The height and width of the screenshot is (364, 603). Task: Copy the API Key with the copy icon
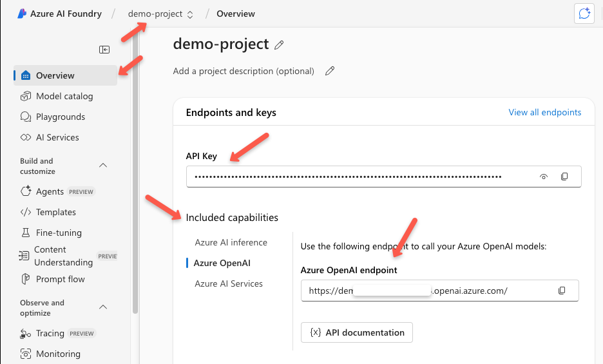pyautogui.click(x=564, y=177)
